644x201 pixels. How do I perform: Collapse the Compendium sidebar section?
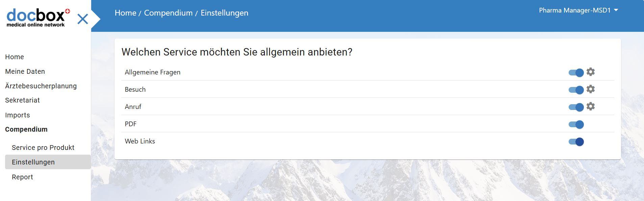[26, 129]
